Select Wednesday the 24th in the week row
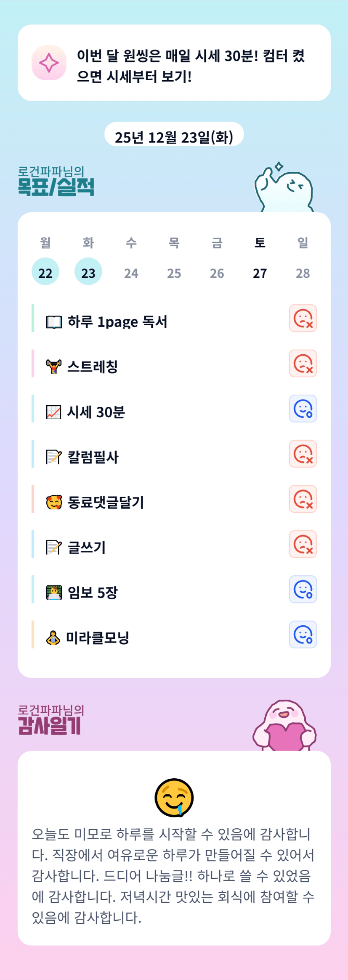 point(131,273)
